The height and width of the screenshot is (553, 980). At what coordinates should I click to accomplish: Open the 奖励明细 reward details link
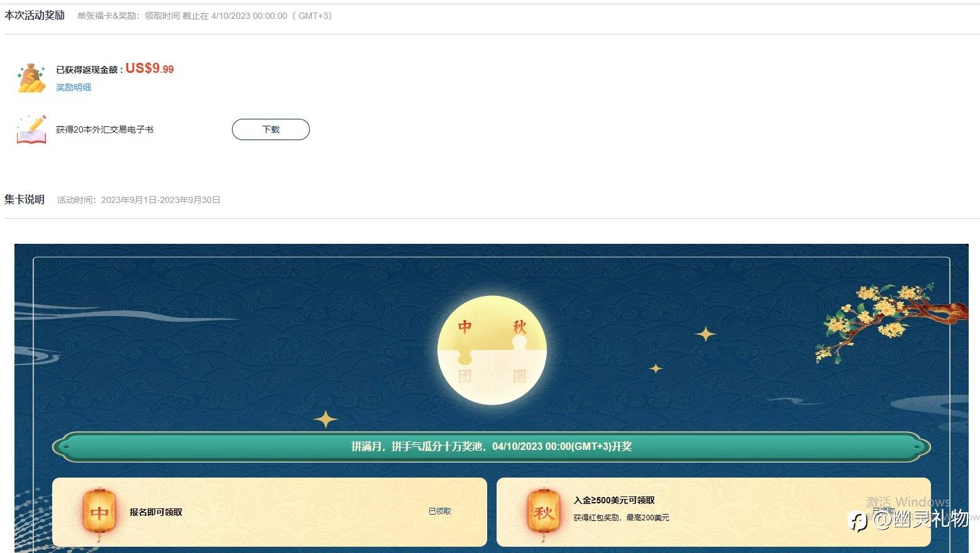pos(74,87)
